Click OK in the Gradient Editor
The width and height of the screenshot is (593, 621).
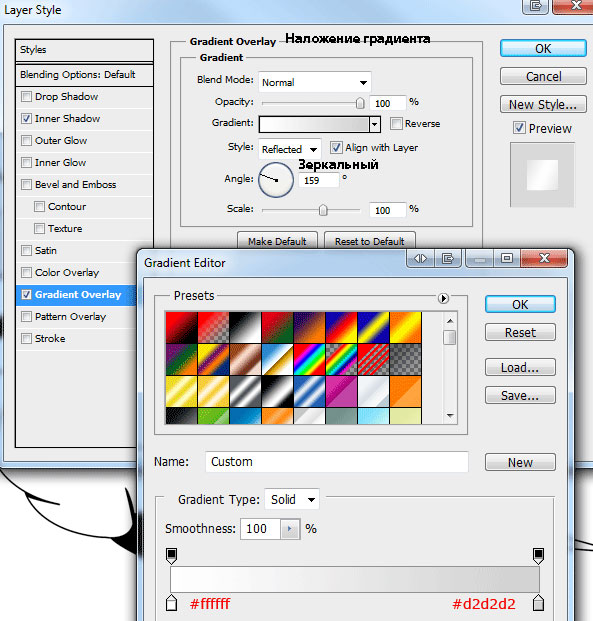click(520, 304)
